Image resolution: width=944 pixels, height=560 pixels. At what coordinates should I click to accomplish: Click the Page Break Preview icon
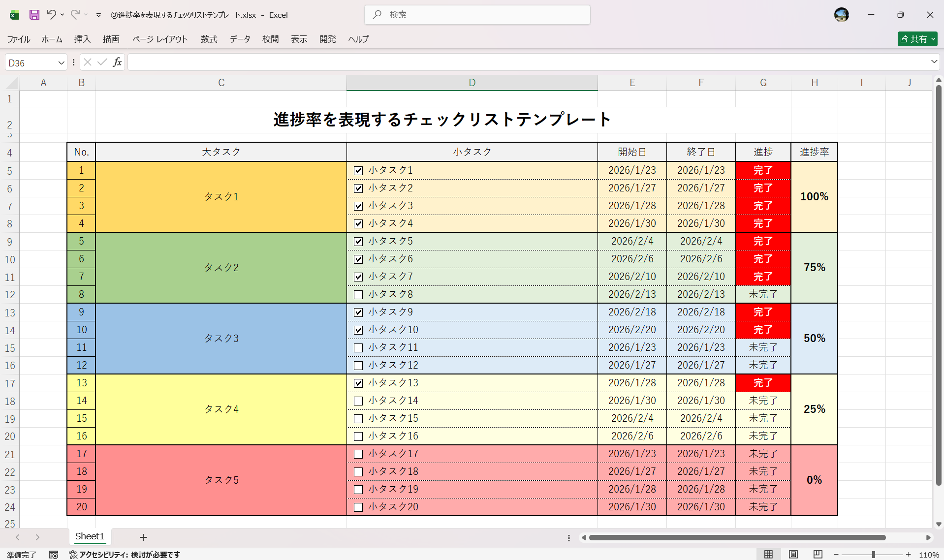[x=818, y=554]
